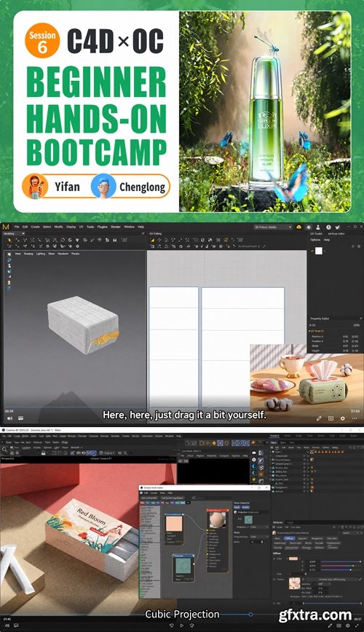Click the first video's pen annotate icon
364x632 pixels.
tap(319, 418)
